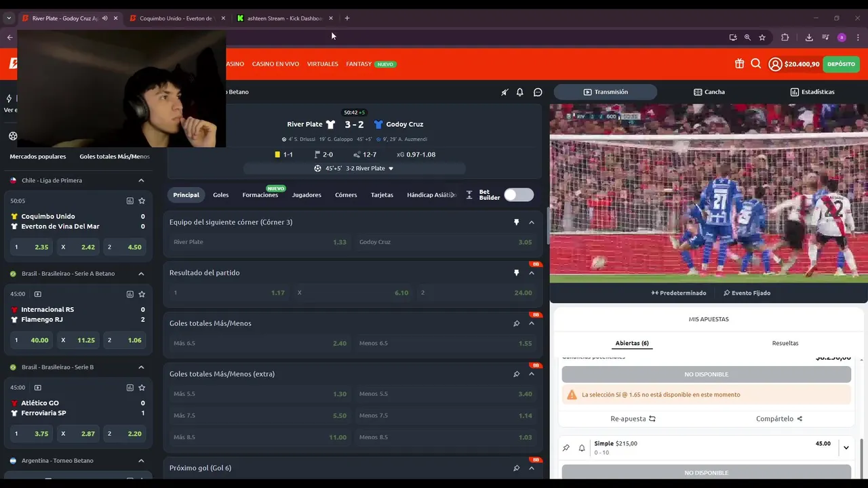Switch to Coquimbo Unido browser tab
Viewport: 868px width, 488px height.
click(176, 18)
